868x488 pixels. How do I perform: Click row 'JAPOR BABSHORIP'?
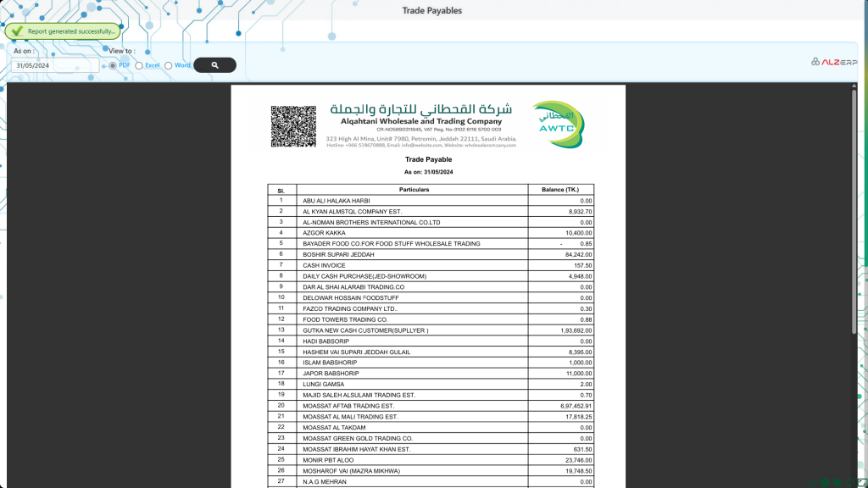pyautogui.click(x=431, y=374)
